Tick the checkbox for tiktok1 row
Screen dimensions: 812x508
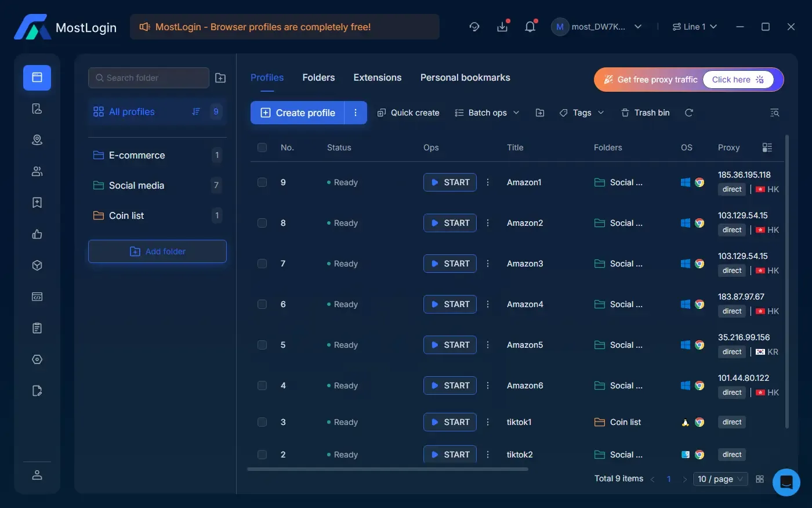(262, 422)
